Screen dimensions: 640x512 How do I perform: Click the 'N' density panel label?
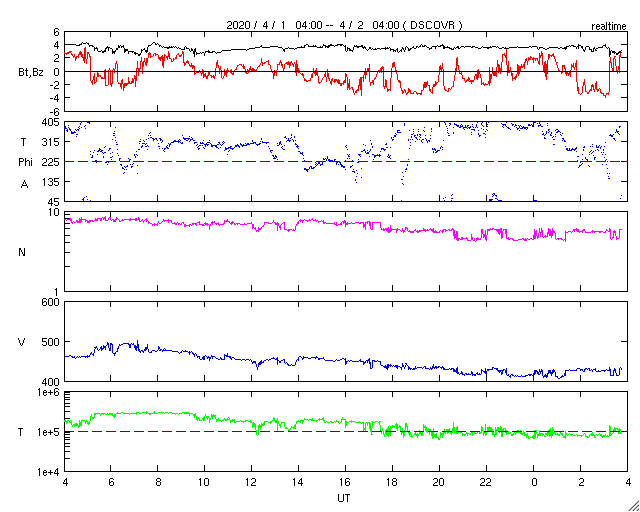[22, 252]
